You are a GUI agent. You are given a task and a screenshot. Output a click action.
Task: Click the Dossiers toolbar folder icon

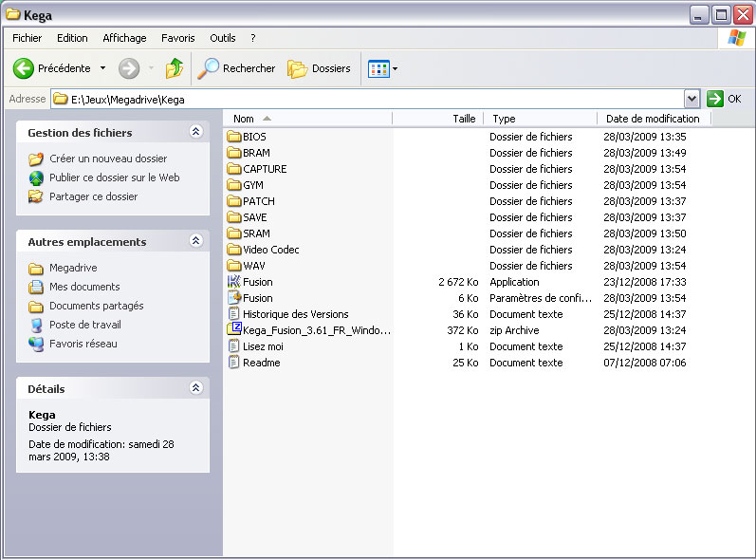click(x=298, y=69)
